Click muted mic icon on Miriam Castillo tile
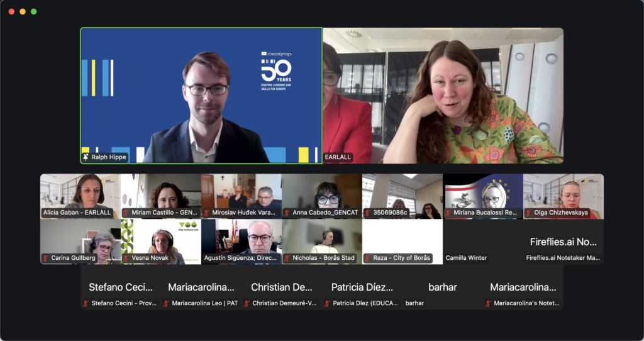The height and width of the screenshot is (341, 644). pyautogui.click(x=126, y=213)
